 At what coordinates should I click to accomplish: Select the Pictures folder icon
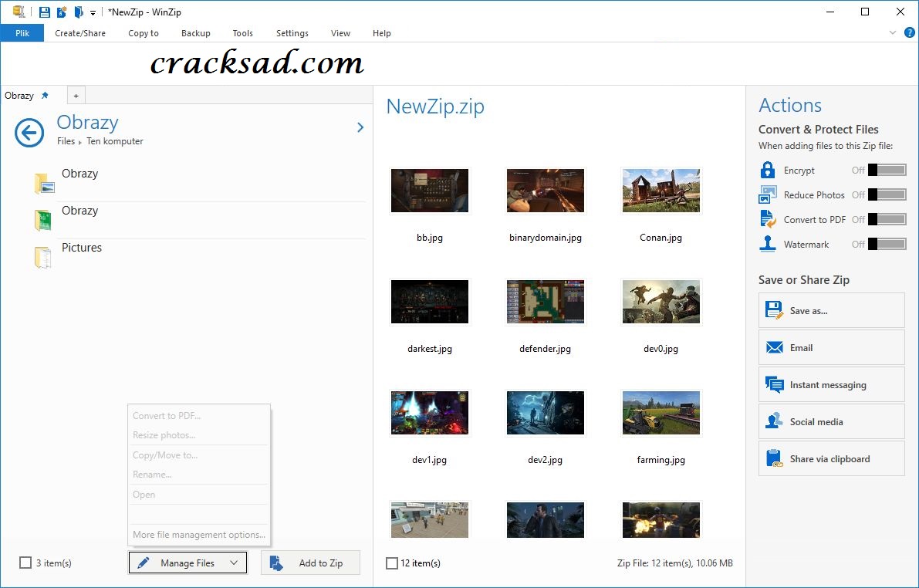(x=42, y=258)
